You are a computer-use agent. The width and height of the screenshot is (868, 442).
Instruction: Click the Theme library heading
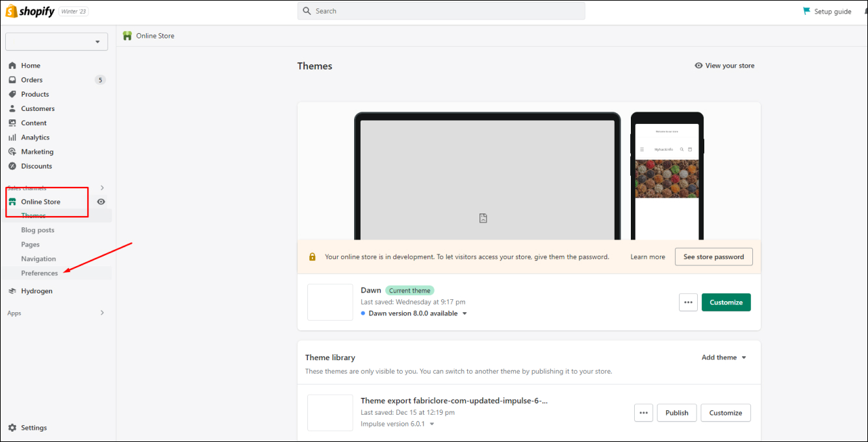click(x=330, y=358)
